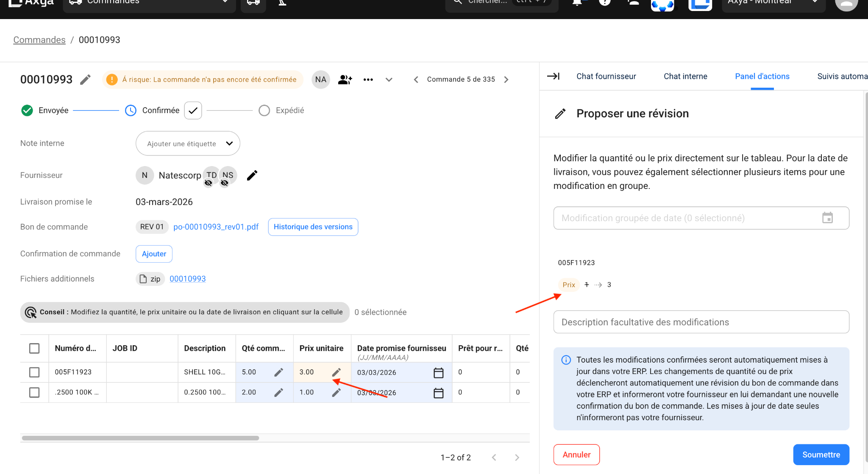Select the checkbox for item 005F11923
Image resolution: width=868 pixels, height=474 pixels.
coord(34,372)
